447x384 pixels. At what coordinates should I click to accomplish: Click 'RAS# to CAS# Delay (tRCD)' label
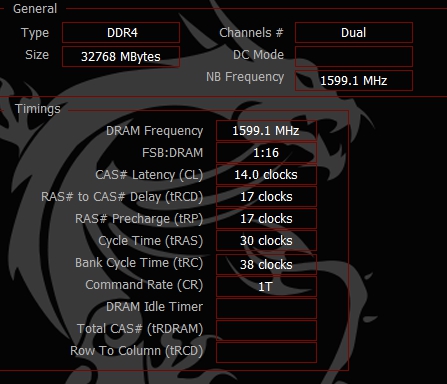pos(122,197)
